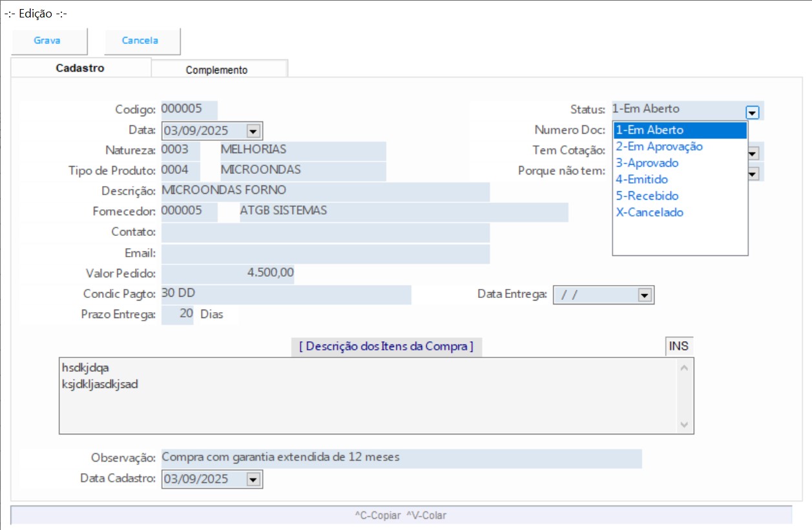Click the Email input field

click(325, 253)
